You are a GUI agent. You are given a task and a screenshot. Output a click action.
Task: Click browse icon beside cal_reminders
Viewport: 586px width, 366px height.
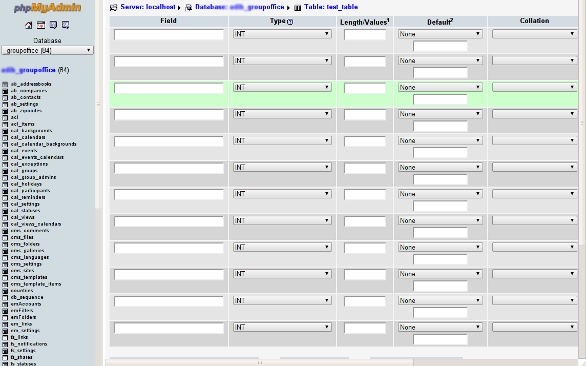[x=5, y=197]
